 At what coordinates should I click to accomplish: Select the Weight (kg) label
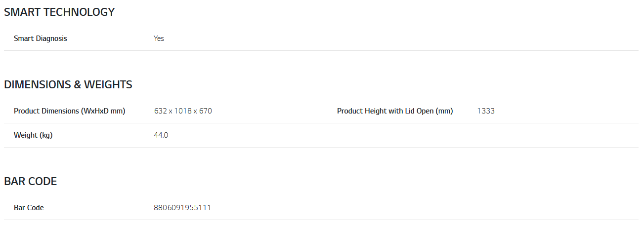coord(33,135)
